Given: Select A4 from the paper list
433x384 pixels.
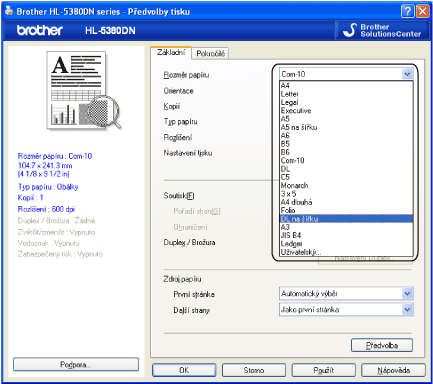Looking at the screenshot, I should pyautogui.click(x=346, y=86).
